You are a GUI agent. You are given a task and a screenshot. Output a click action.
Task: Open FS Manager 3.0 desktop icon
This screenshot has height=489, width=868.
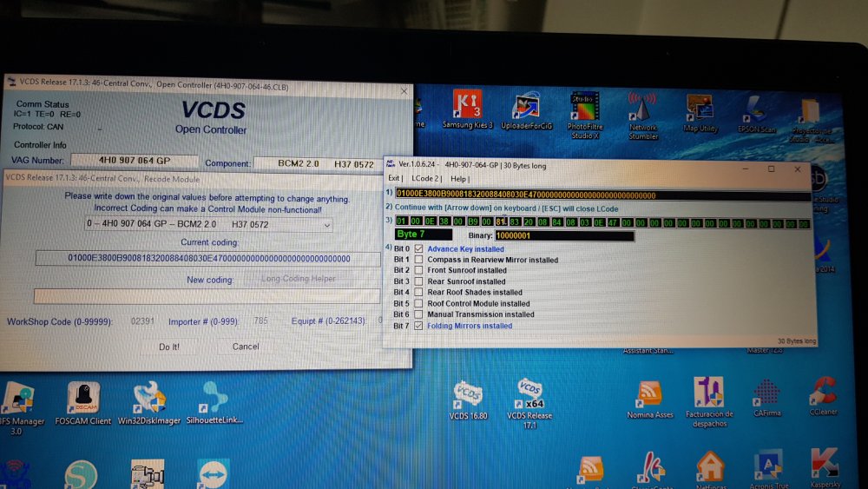19,409
